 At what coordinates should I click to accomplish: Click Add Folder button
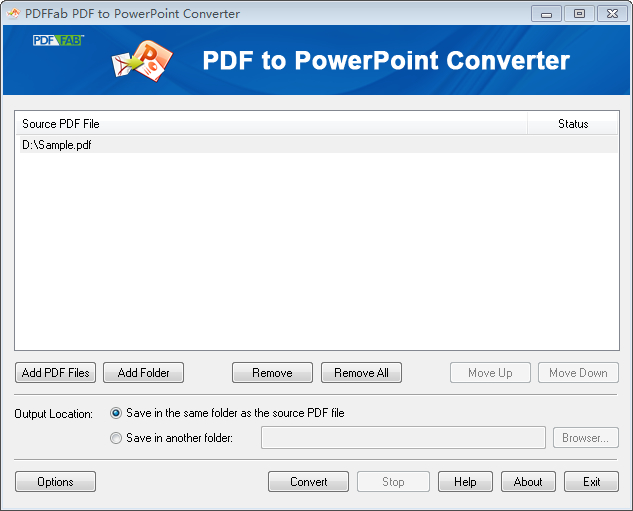143,373
